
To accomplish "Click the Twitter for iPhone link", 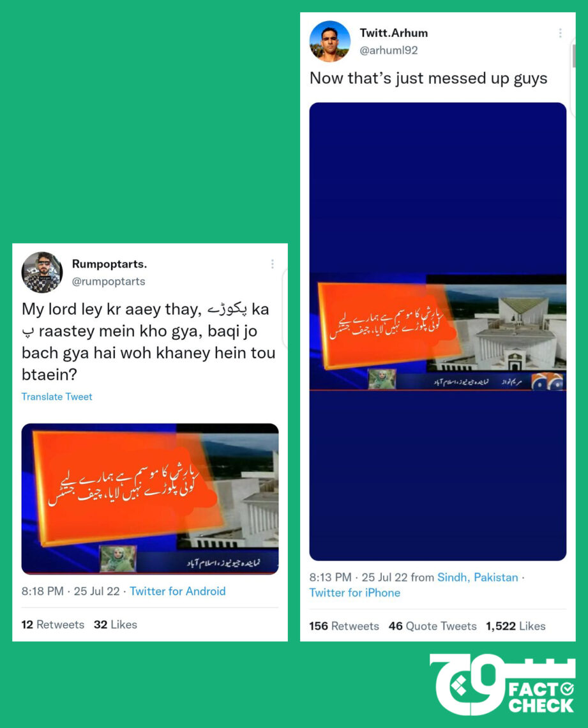I will coord(354,593).
